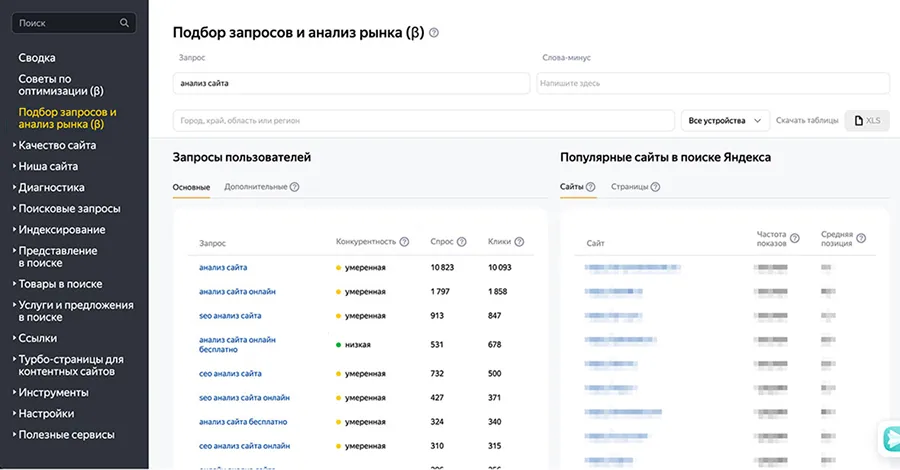Click Скачать таблицы label

807,121
